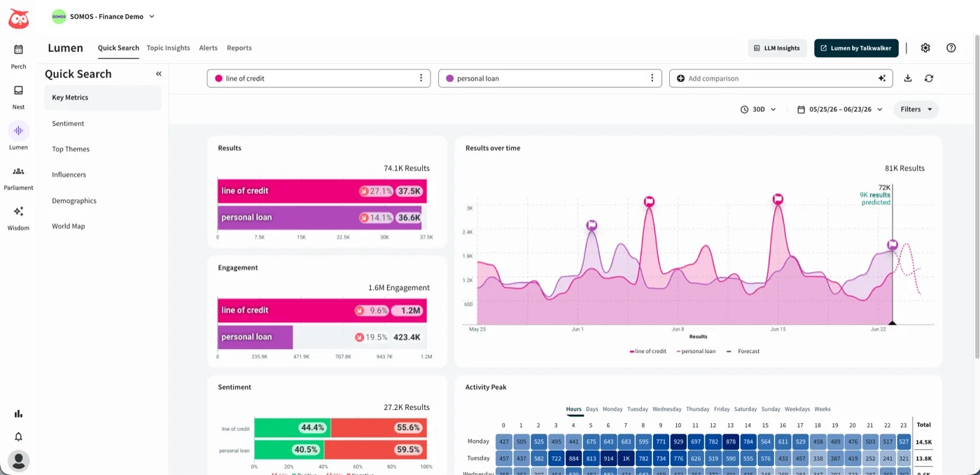Click Tuesday hour 7 cell showing 1K
980x475 pixels.
(x=626, y=458)
